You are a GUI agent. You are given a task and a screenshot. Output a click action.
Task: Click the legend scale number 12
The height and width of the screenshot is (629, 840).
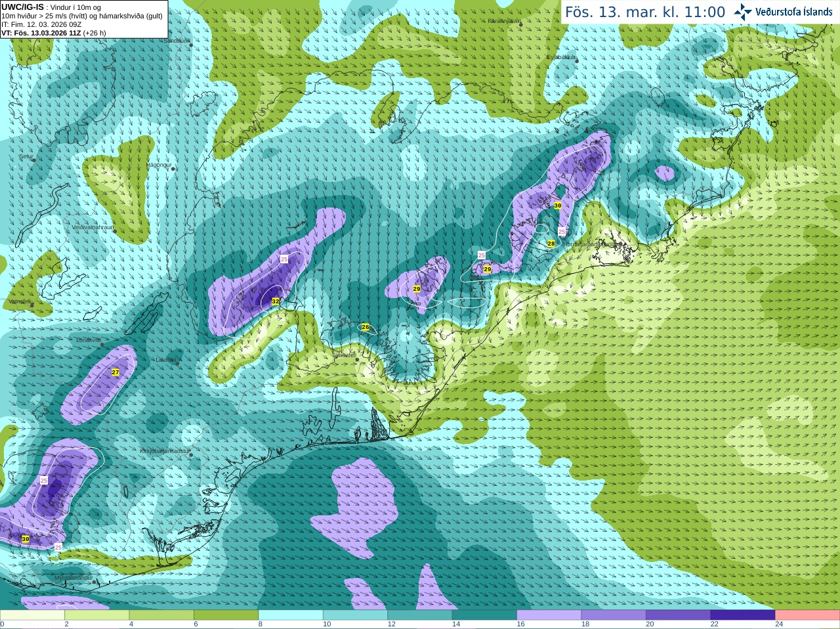[x=392, y=624]
